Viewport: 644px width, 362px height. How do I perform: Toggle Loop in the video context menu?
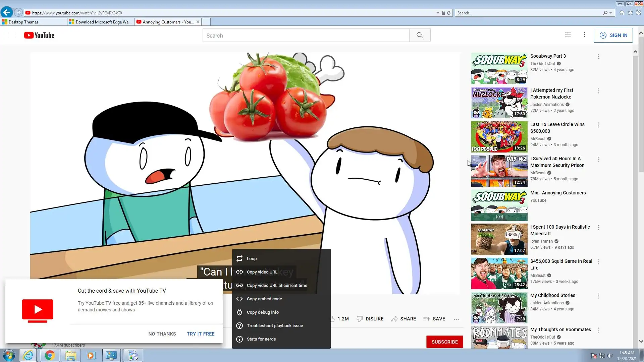252,258
